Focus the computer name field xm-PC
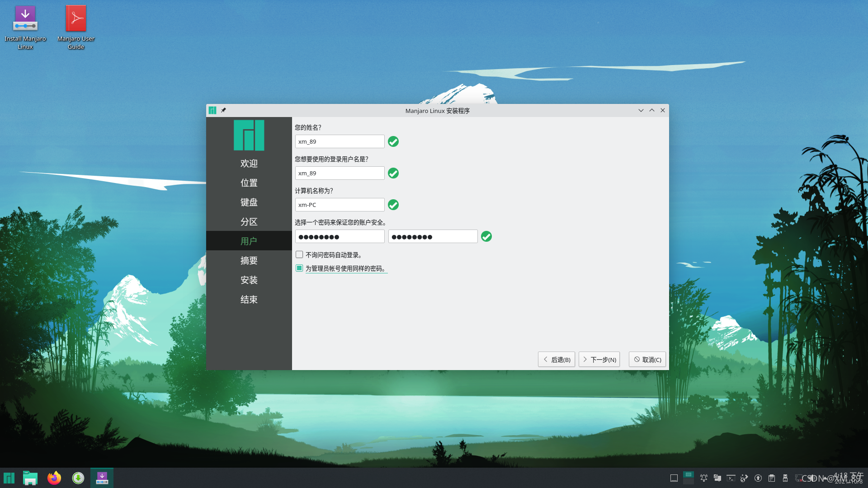The image size is (868, 488). [x=340, y=205]
